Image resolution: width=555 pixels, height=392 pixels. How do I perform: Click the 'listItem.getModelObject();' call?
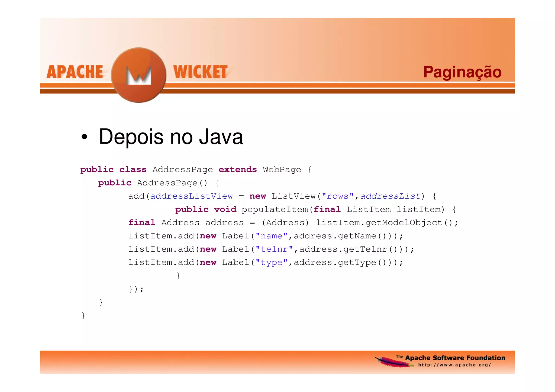pos(387,223)
